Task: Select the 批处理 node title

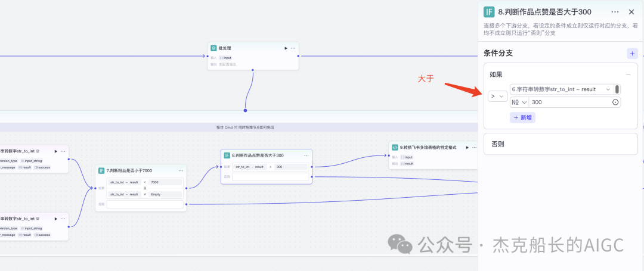Action: pos(225,48)
